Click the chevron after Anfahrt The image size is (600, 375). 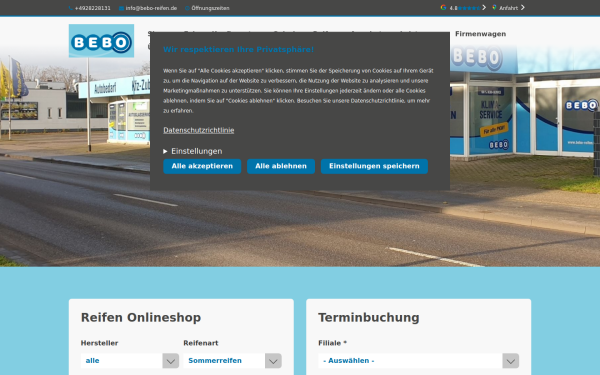pos(523,7)
